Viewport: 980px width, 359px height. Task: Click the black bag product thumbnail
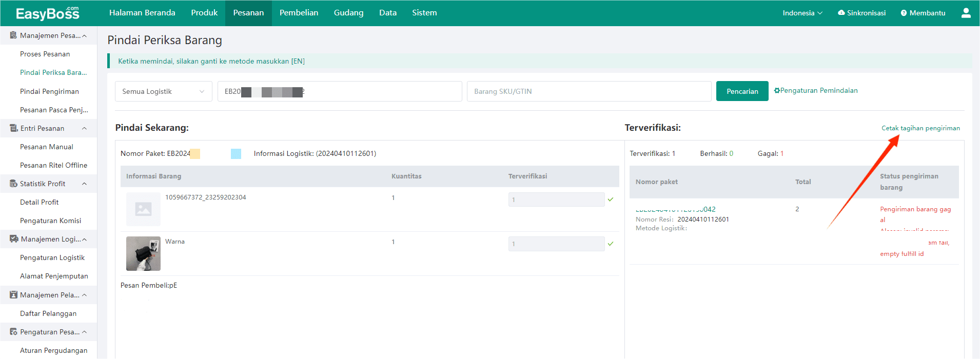coord(143,253)
